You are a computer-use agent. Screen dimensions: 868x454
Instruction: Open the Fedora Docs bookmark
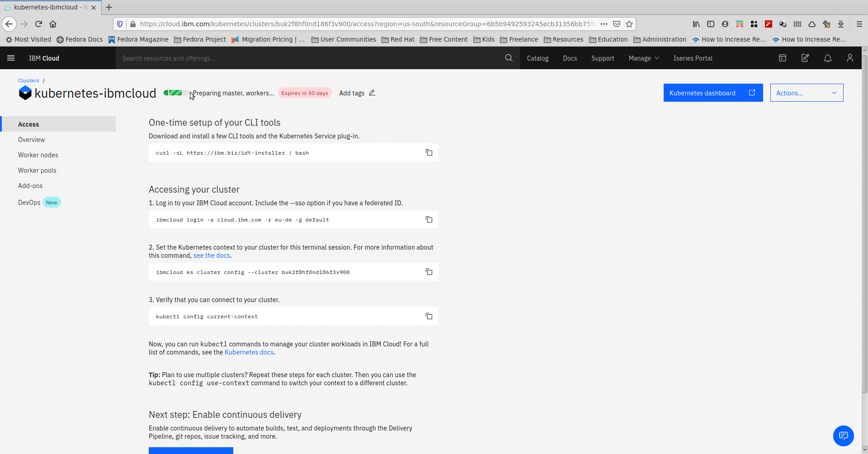(x=80, y=39)
